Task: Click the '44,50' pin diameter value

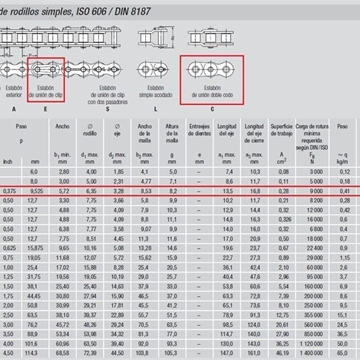Action: [117, 353]
